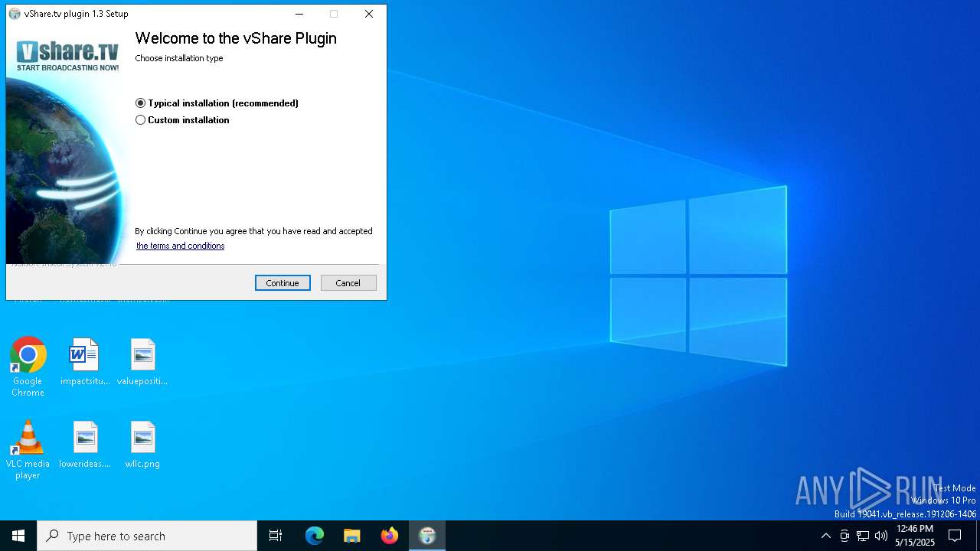
Task: Open the notification center icon
Action: coord(955,536)
